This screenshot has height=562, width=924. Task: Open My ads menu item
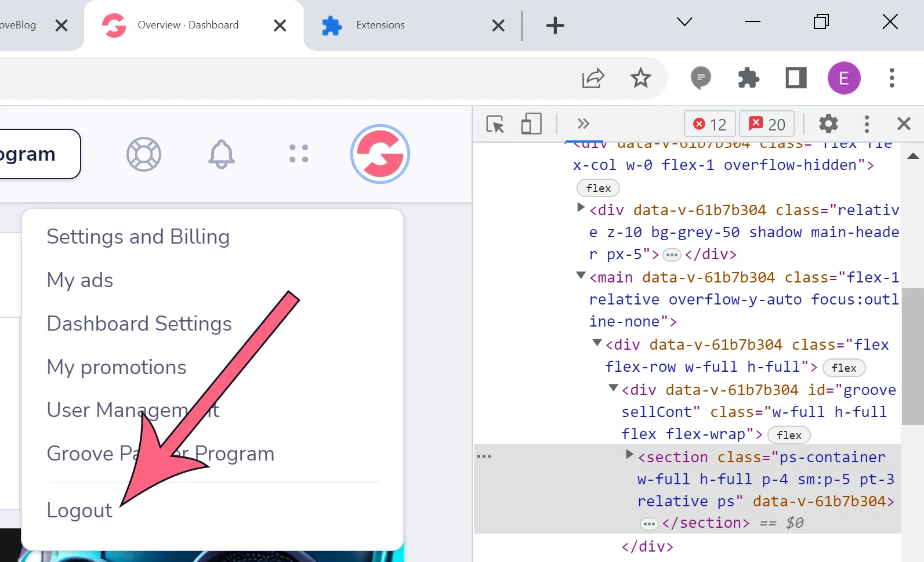[80, 280]
